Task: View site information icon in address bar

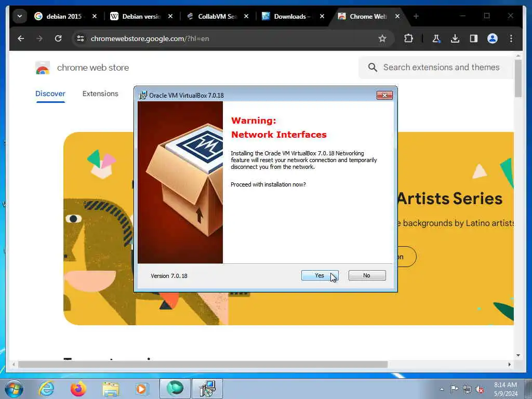Action: click(81, 38)
